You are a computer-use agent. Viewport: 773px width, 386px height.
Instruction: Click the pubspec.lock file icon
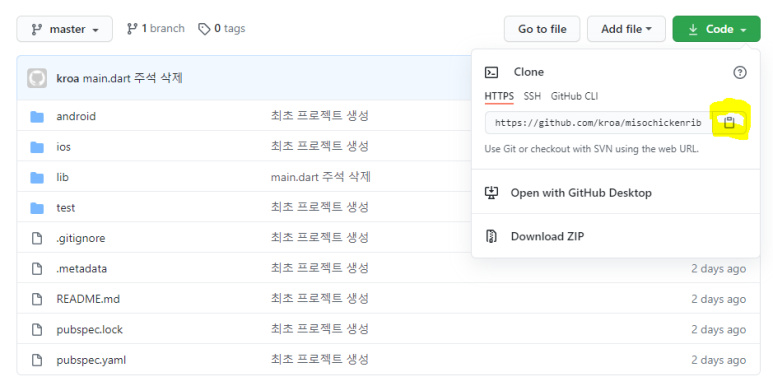pos(37,330)
